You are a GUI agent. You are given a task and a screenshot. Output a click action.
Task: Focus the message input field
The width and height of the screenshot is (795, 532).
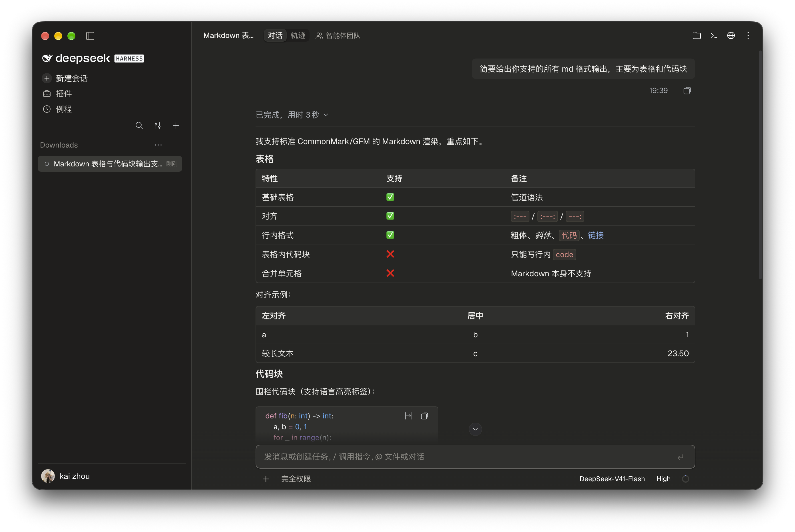475,457
